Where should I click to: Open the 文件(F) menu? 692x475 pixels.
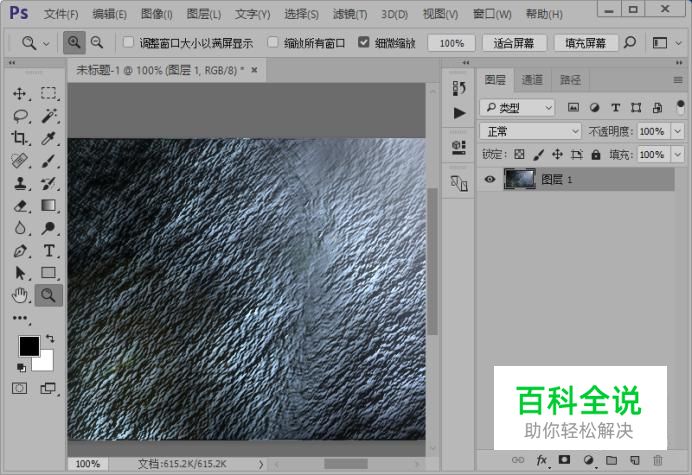[61, 14]
